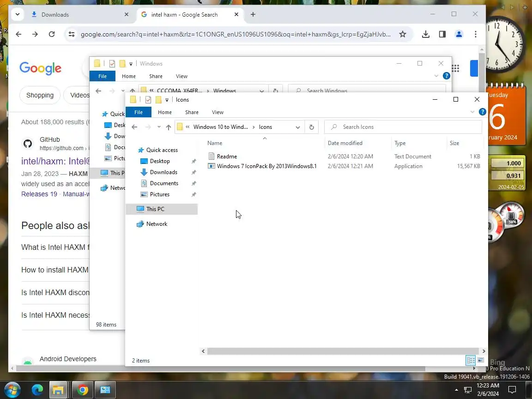Open Chrome downloads icon in toolbar
The image size is (532, 399).
[x=425, y=34]
